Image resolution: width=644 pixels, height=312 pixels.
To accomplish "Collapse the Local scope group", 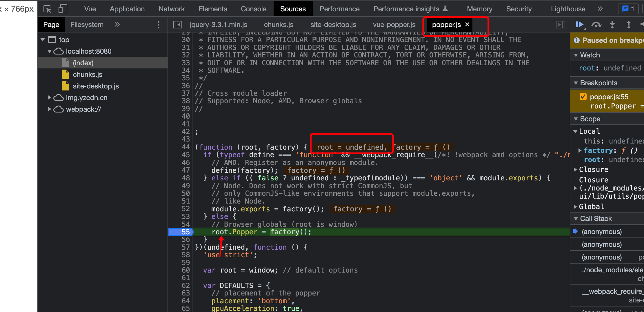I will click(575, 131).
